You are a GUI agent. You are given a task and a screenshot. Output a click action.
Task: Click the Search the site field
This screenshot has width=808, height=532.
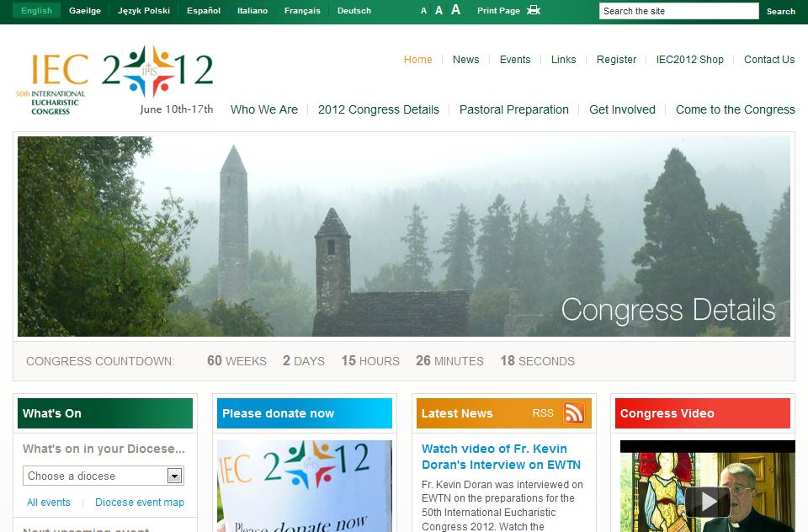coord(678,11)
